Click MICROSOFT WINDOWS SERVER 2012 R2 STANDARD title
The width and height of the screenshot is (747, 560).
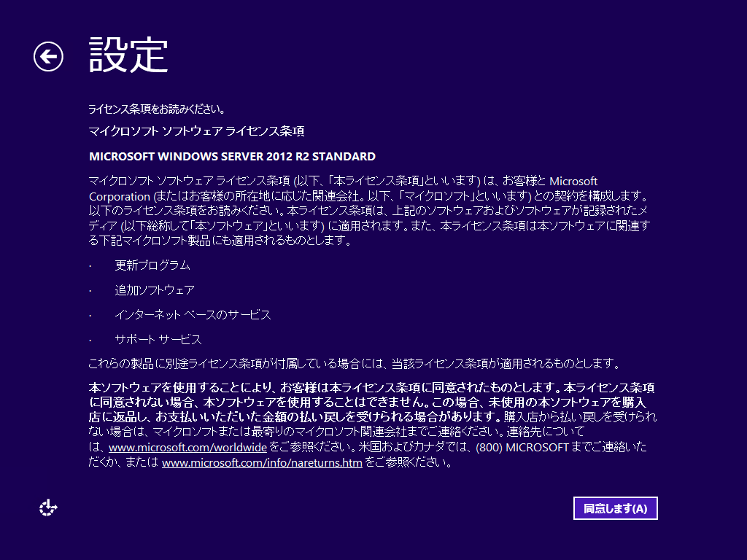(232, 157)
